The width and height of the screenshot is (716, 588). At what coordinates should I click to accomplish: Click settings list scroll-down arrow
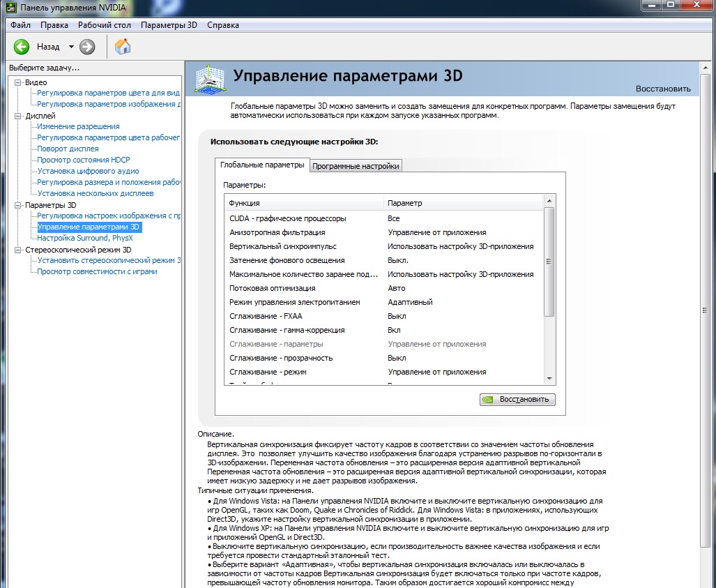point(549,378)
